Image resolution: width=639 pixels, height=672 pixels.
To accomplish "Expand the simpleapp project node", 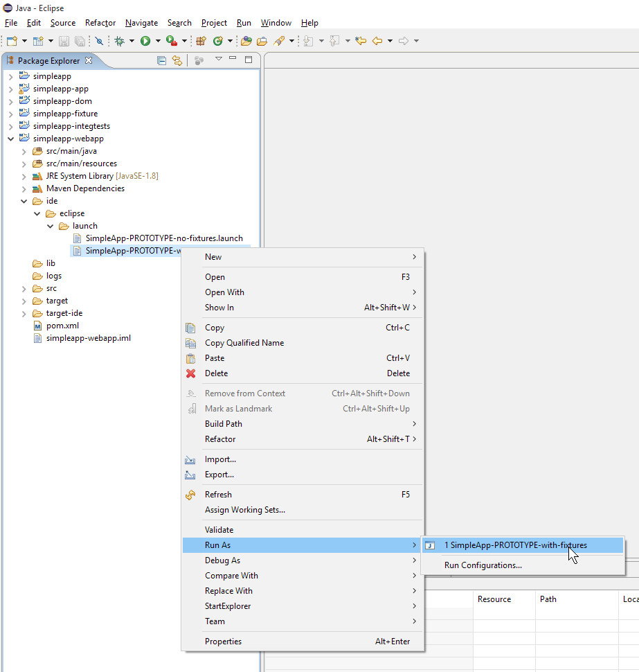I will click(10, 77).
